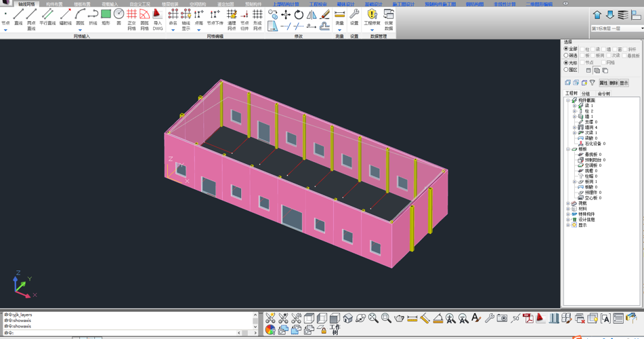Click the teapot render icon
The width and height of the screenshot is (644, 339).
pyautogui.click(x=399, y=317)
